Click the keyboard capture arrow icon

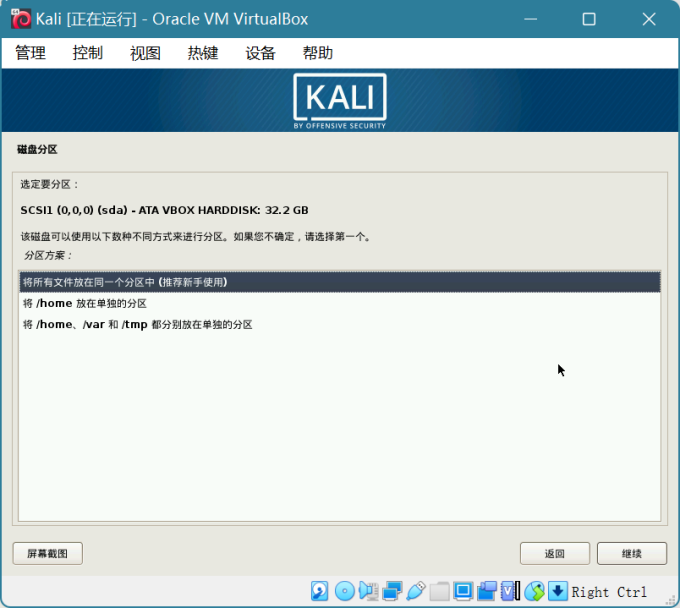[x=558, y=591]
